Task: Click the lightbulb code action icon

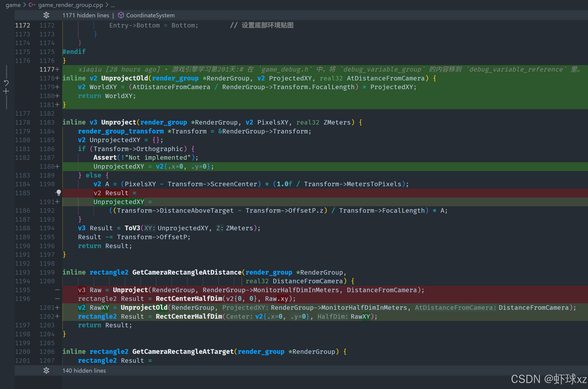Action: pos(58,192)
